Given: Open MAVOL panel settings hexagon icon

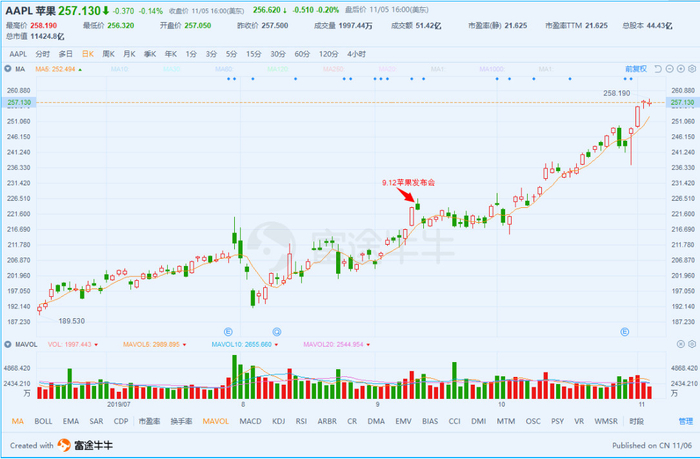Looking at the screenshot, I should tap(692, 344).
